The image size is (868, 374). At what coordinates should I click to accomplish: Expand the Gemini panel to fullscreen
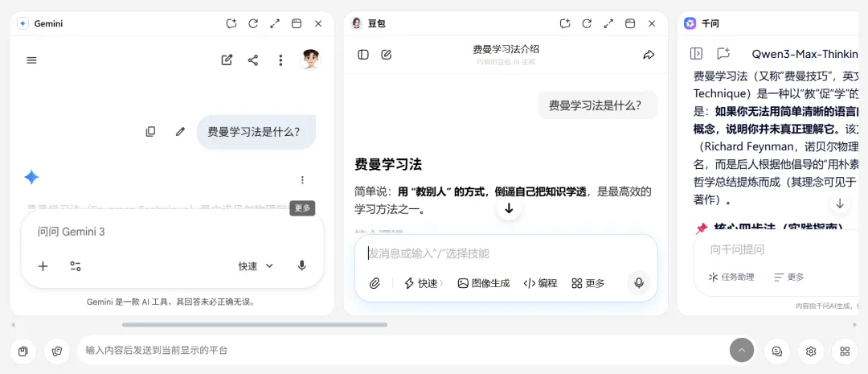pos(275,24)
